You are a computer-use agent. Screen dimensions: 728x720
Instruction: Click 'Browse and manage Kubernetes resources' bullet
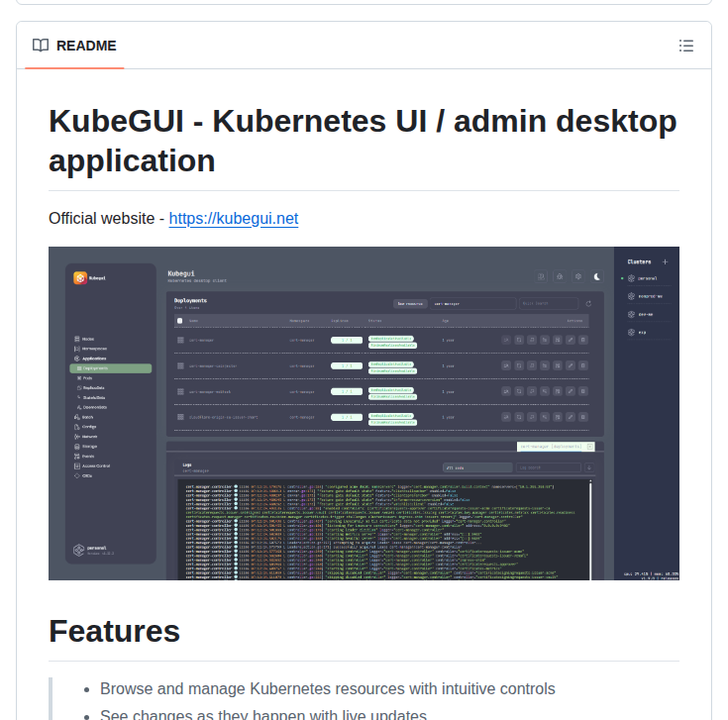pyautogui.click(x=327, y=689)
